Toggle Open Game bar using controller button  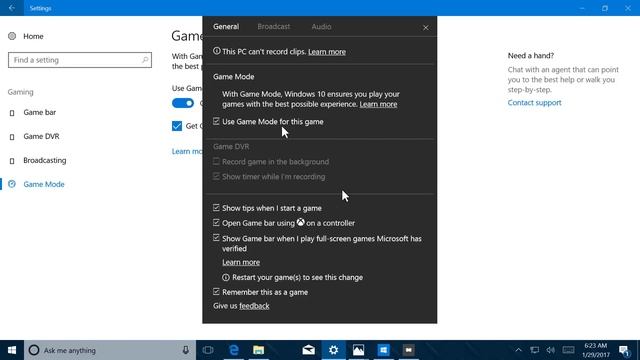[216, 223]
